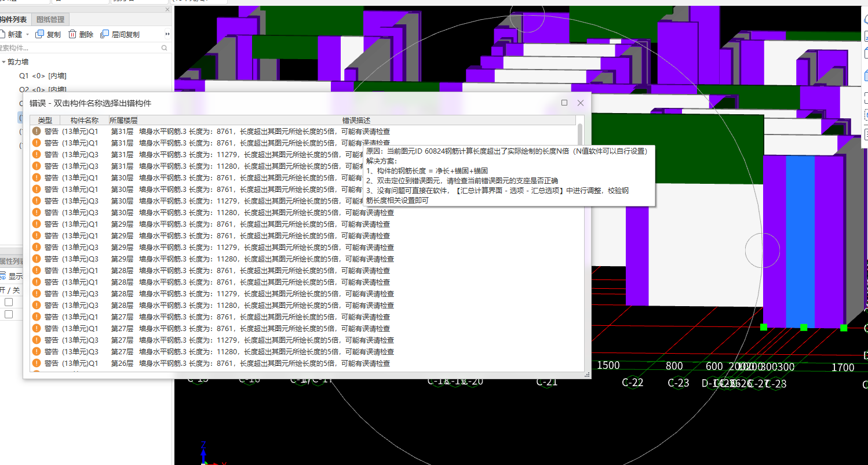
Task: Switch to the 图纸管理 tab
Action: click(50, 20)
